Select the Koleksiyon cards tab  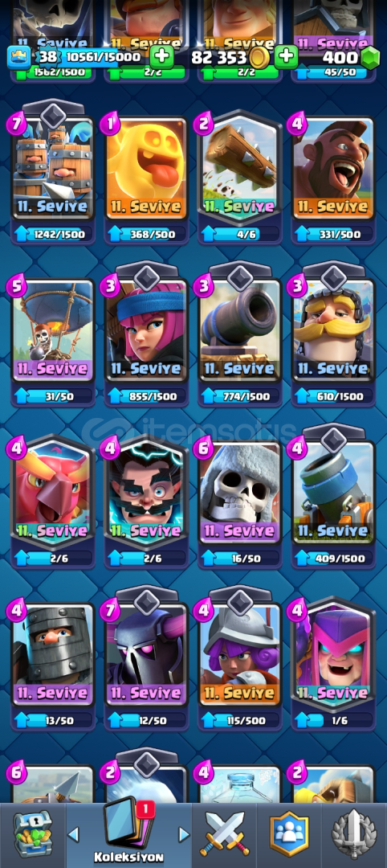(x=128, y=833)
